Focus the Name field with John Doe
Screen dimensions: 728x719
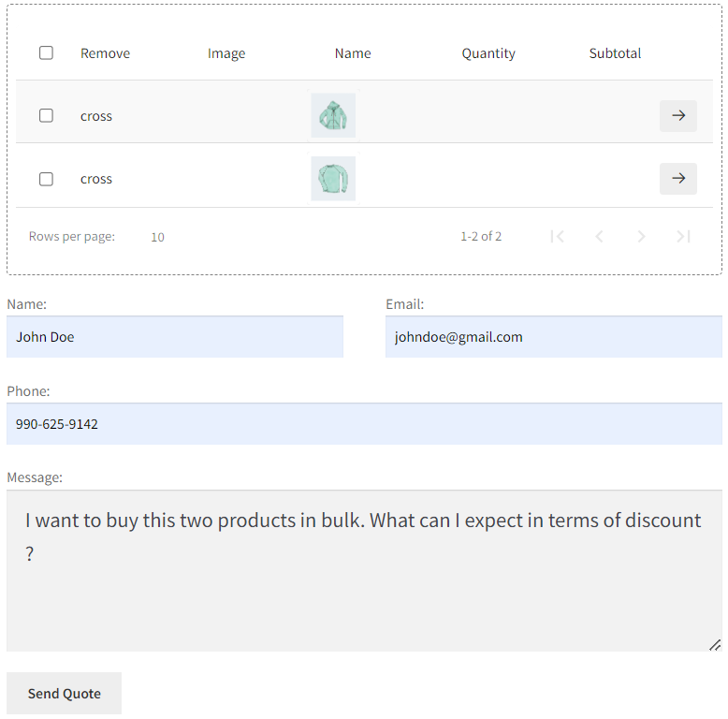[x=175, y=337]
